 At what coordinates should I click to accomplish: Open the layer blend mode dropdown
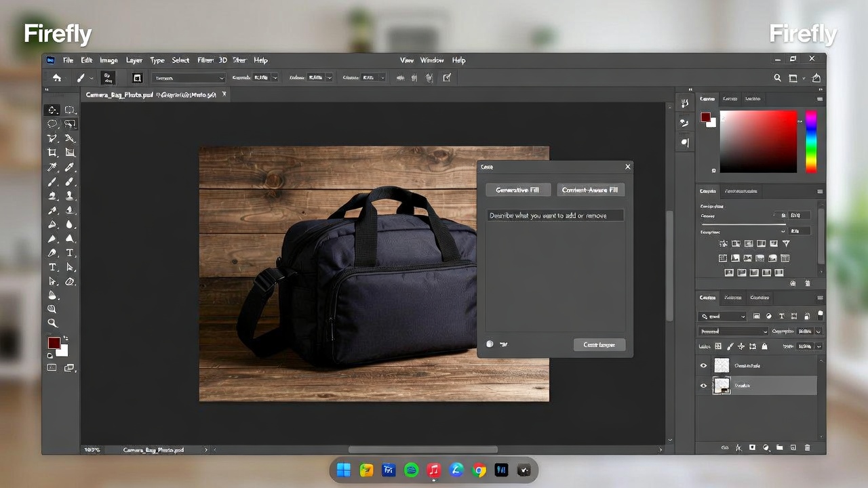point(733,331)
